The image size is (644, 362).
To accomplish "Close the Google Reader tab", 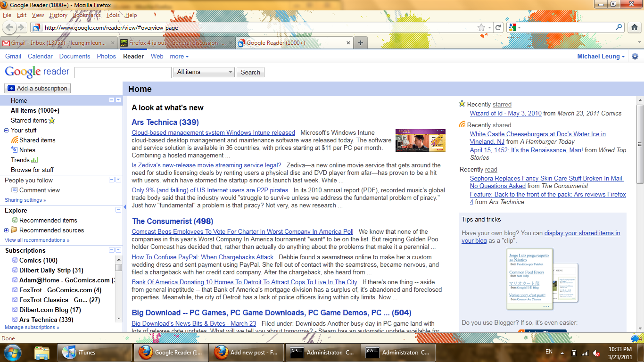I will pyautogui.click(x=349, y=43).
